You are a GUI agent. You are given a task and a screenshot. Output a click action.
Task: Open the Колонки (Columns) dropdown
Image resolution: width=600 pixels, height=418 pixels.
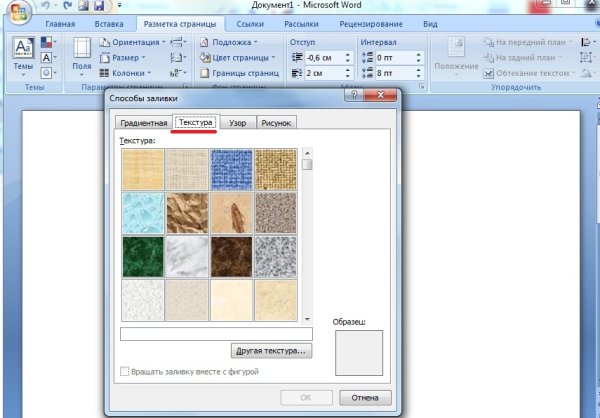click(123, 73)
